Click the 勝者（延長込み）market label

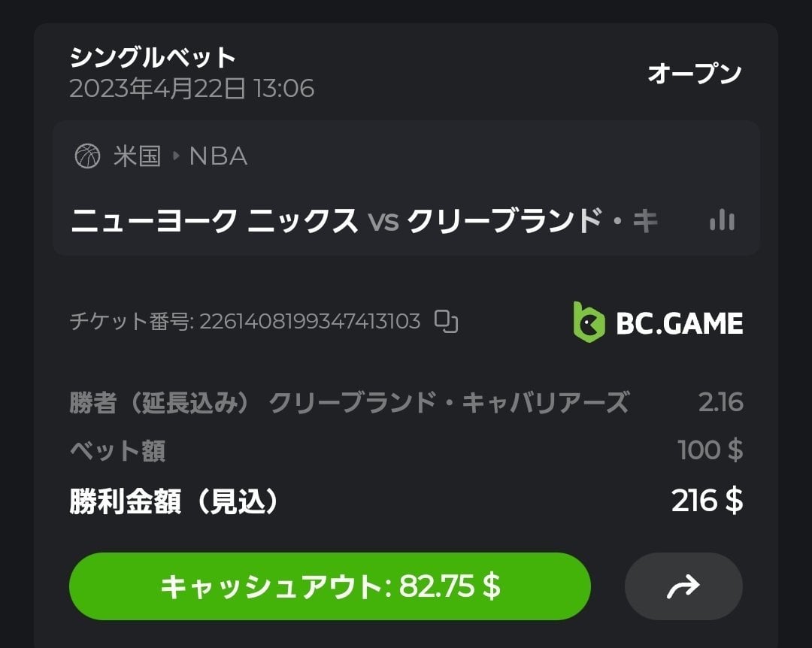(159, 403)
